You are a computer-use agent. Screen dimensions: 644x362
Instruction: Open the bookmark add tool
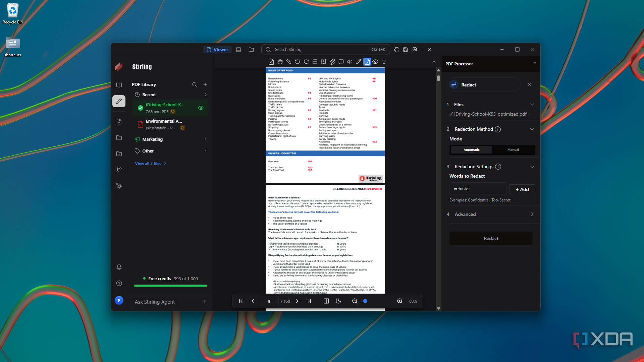click(x=324, y=62)
